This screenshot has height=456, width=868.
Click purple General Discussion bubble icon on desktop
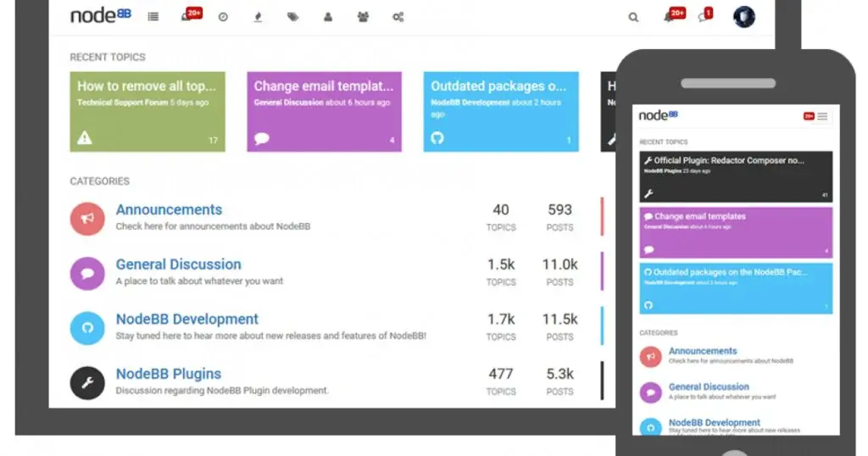tap(87, 274)
